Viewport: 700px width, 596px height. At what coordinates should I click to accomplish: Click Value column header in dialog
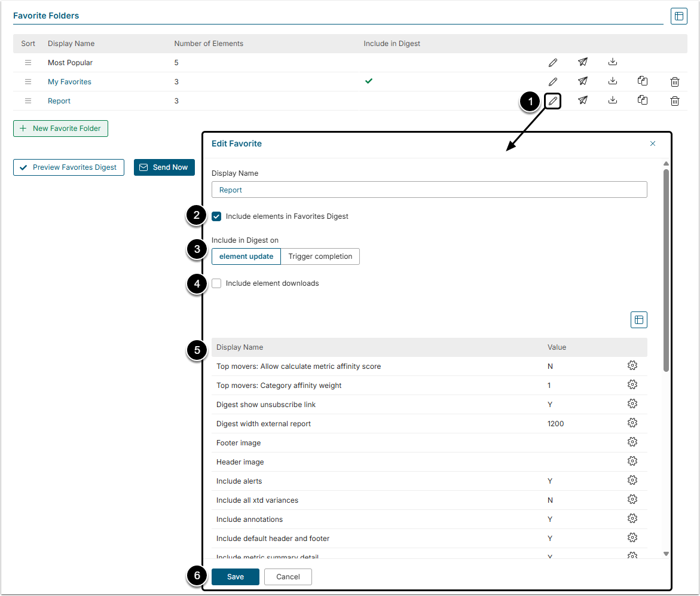coord(557,347)
